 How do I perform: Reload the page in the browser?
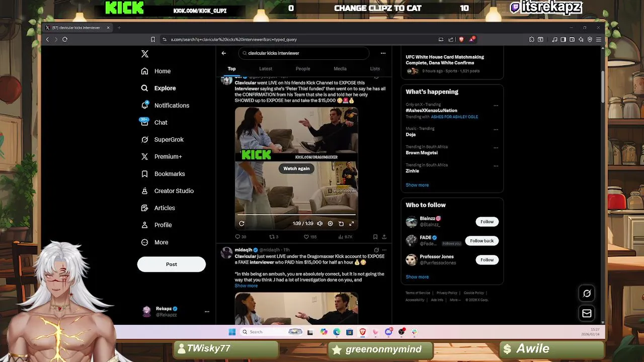click(65, 39)
